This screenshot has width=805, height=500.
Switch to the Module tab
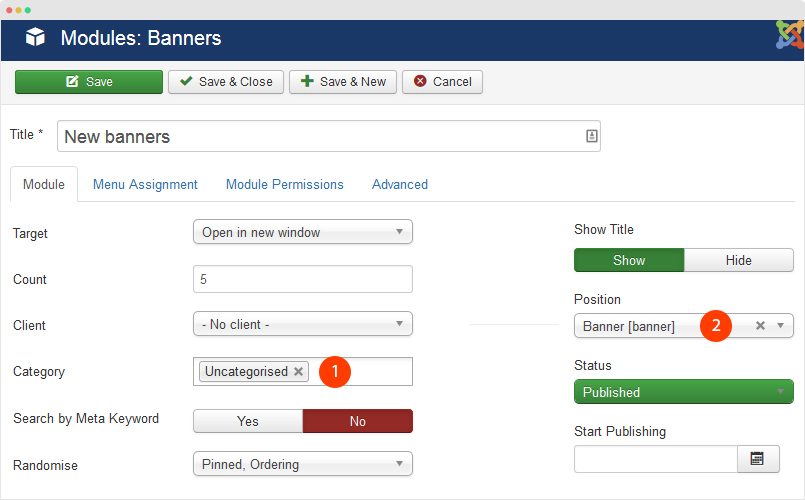coord(44,184)
